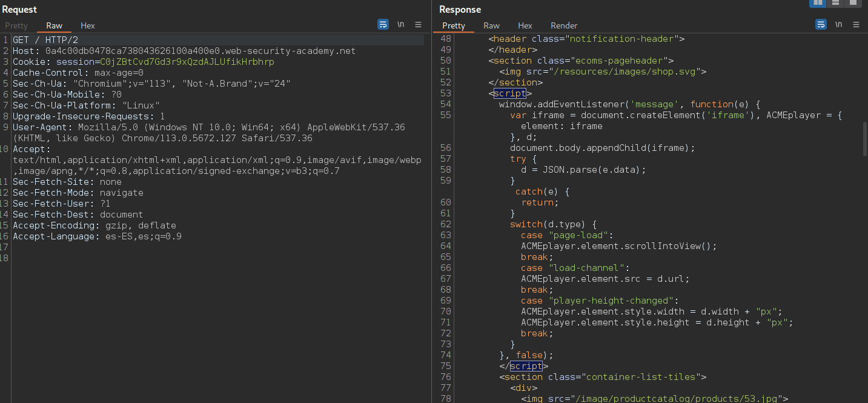This screenshot has width=868, height=403.
Task: Switch to the Hex tab of the Response
Action: click(525, 25)
